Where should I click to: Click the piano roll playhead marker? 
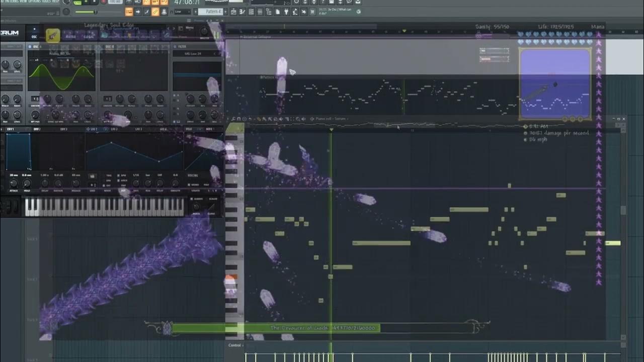(x=331, y=130)
